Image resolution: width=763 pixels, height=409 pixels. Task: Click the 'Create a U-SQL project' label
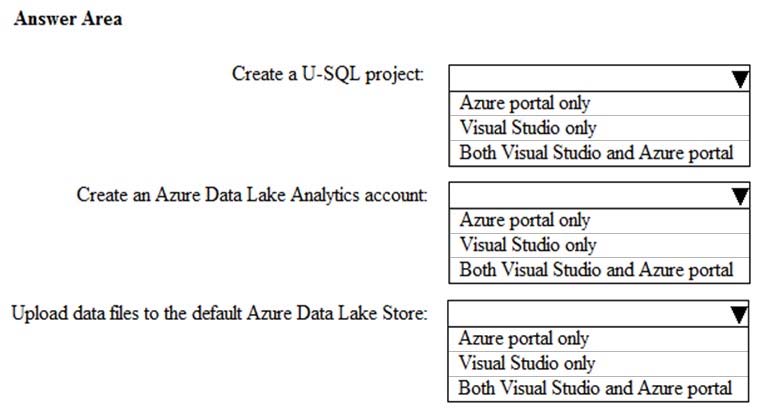pyautogui.click(x=327, y=74)
